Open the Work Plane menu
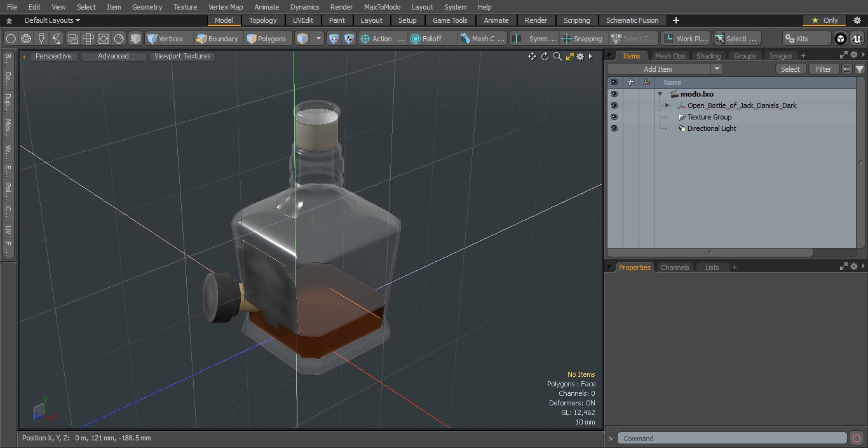Image resolution: width=868 pixels, height=448 pixels. [x=685, y=39]
